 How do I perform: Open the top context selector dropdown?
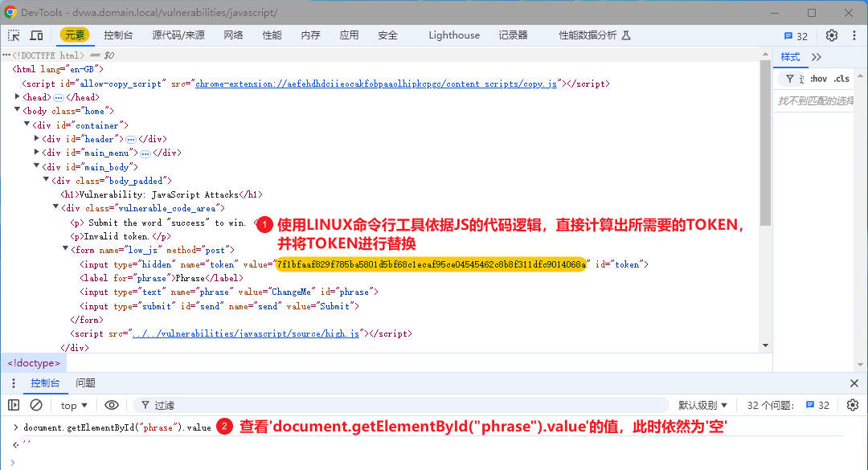(74, 405)
